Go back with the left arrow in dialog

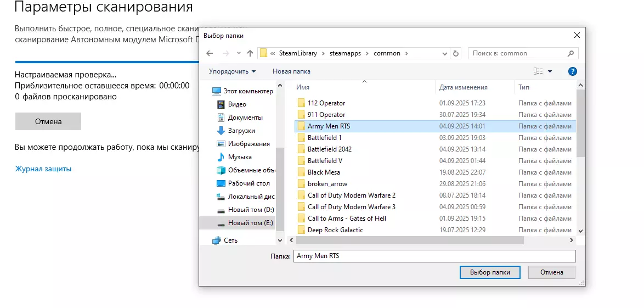click(x=210, y=53)
